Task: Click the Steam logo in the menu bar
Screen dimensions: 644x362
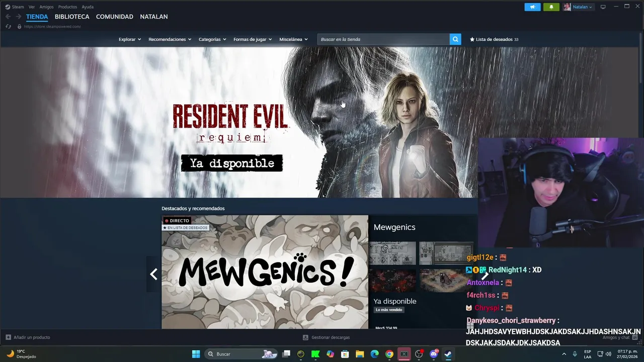Action: [x=8, y=7]
